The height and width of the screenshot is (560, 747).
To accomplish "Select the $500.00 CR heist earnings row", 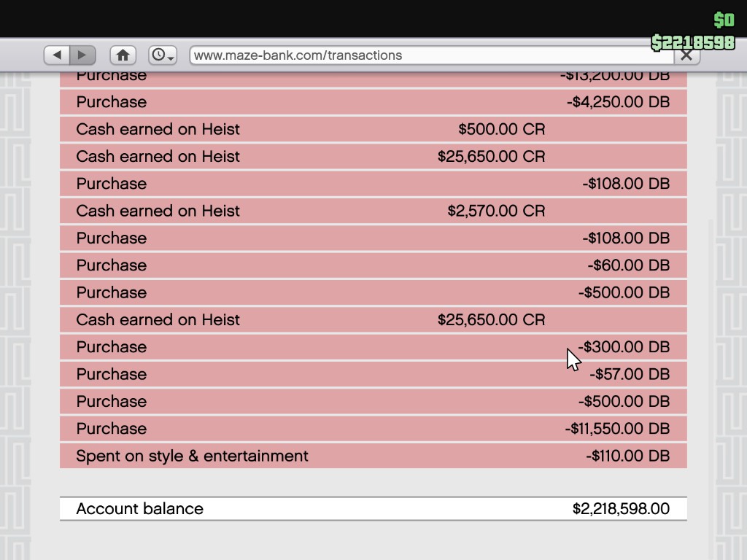I will 373,129.
